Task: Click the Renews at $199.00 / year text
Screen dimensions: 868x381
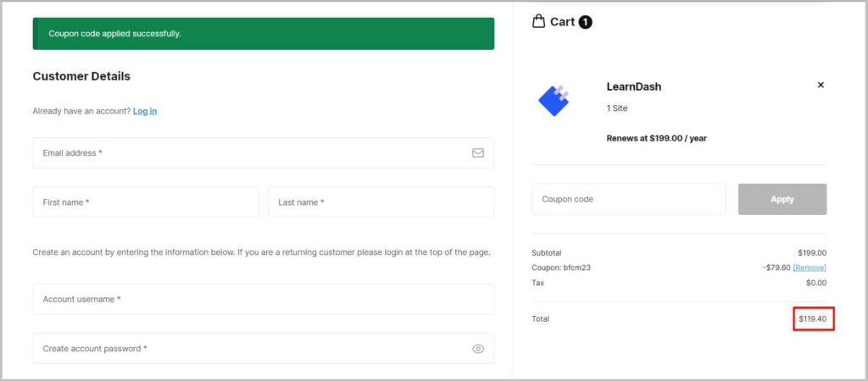Action: tap(656, 138)
